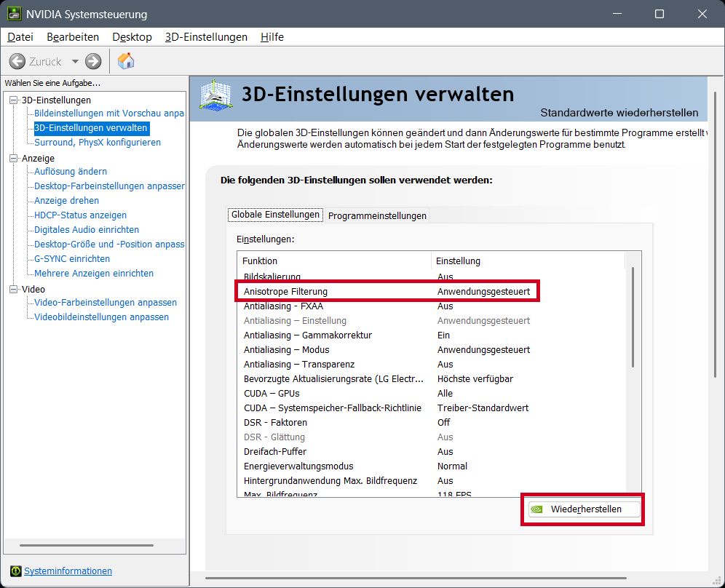725x588 pixels.
Task: Open Videobildeinstellungen anpassen
Action: [102, 317]
